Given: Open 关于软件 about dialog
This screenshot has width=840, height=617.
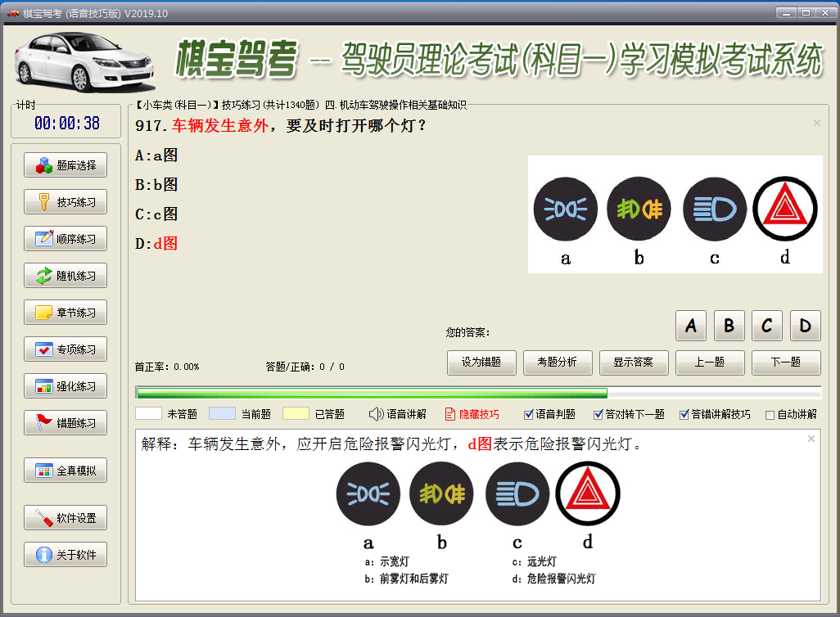Looking at the screenshot, I should tap(65, 555).
